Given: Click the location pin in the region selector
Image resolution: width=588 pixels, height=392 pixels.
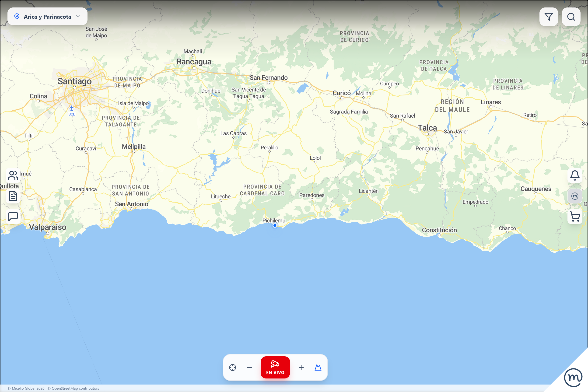Looking at the screenshot, I should click(x=17, y=16).
